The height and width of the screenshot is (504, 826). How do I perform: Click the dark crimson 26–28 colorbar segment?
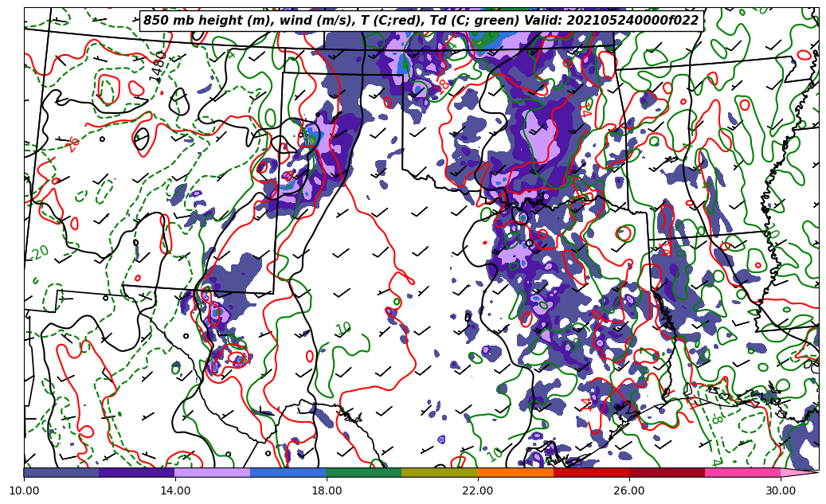coord(667,472)
